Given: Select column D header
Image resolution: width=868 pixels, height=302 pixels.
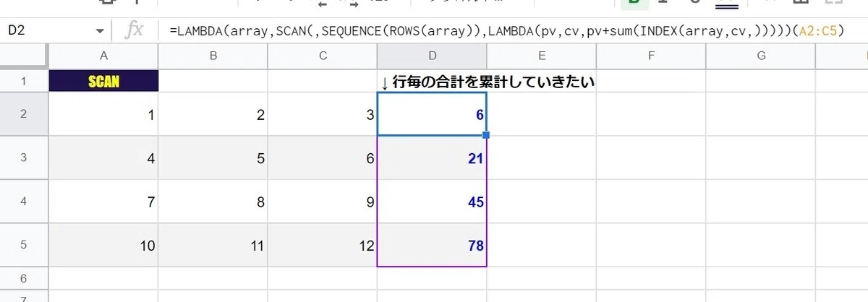Looking at the screenshot, I should coord(432,56).
